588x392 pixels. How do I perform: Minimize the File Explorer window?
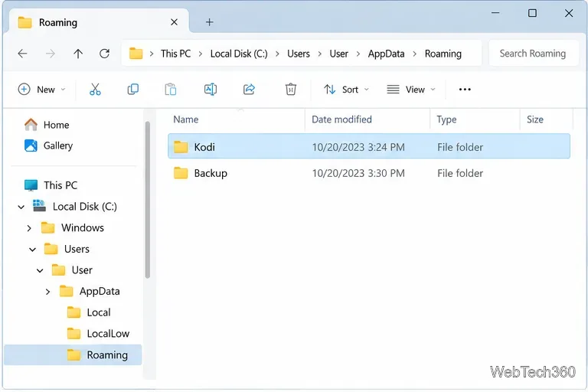(x=495, y=13)
